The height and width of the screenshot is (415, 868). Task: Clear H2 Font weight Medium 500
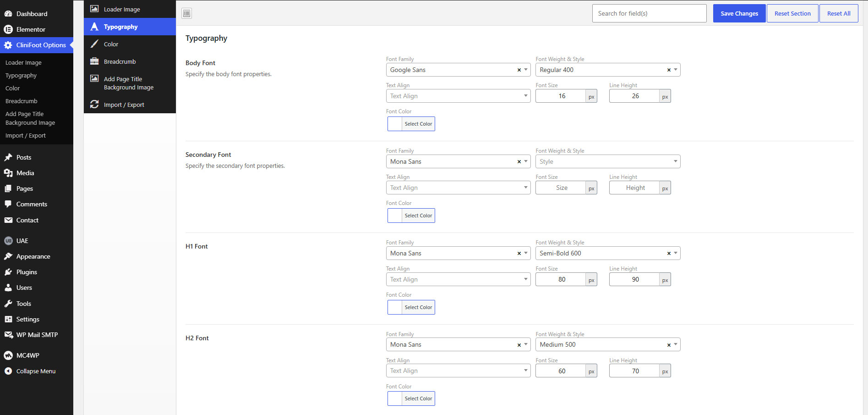[669, 345]
